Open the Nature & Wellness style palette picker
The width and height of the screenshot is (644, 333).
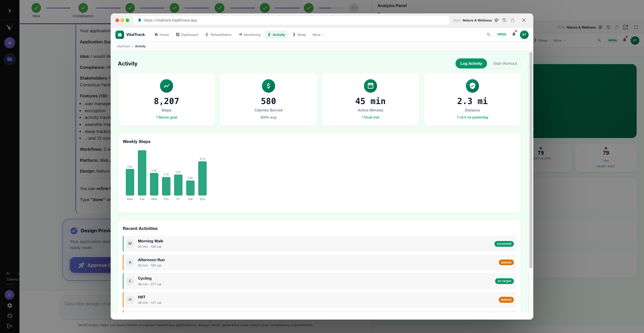[496, 20]
